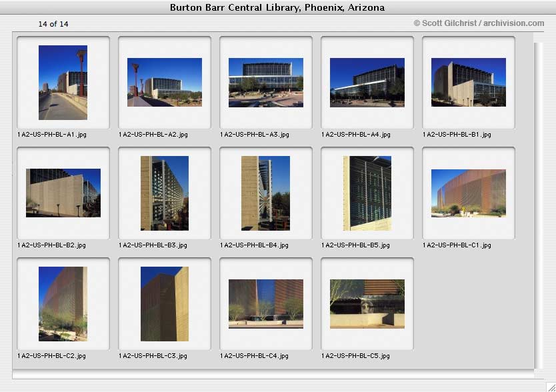Open the curved copper facade thumbnail C1
The width and height of the screenshot is (556, 392).
469,193
